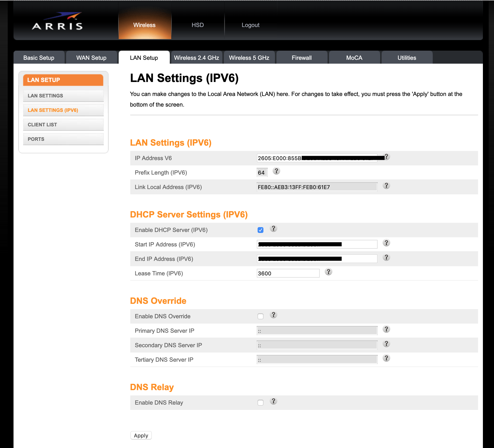Screen dimensions: 494x448
Task: Click the Lease Time input field
Action: (x=288, y=273)
